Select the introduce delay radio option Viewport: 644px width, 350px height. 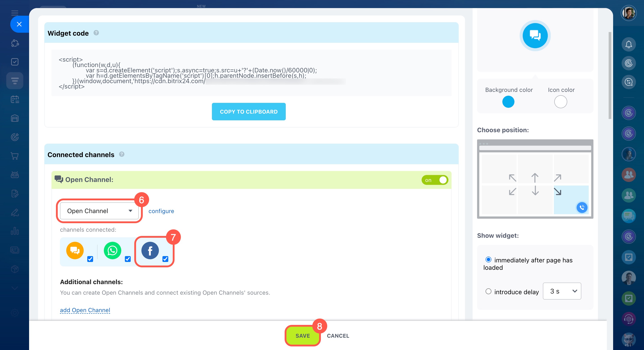[488, 292]
